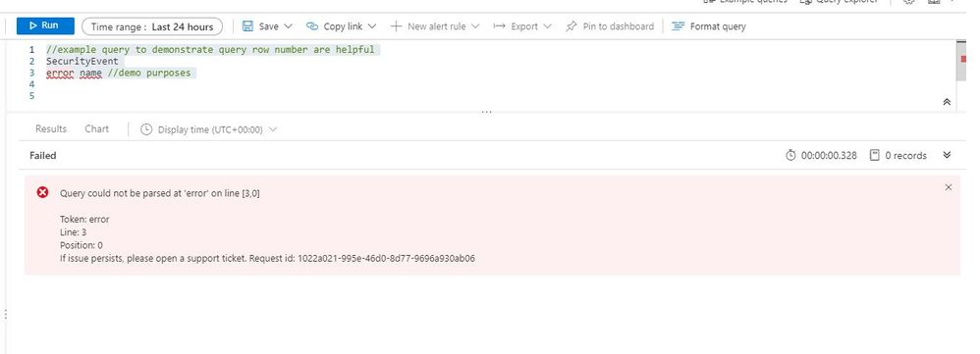
Task: Click the comment on editor line 1
Action: [210, 49]
